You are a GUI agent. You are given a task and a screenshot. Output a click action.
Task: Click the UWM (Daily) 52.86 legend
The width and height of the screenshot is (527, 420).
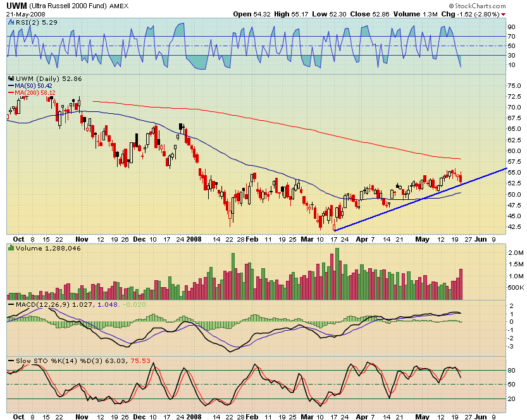pyautogui.click(x=49, y=78)
